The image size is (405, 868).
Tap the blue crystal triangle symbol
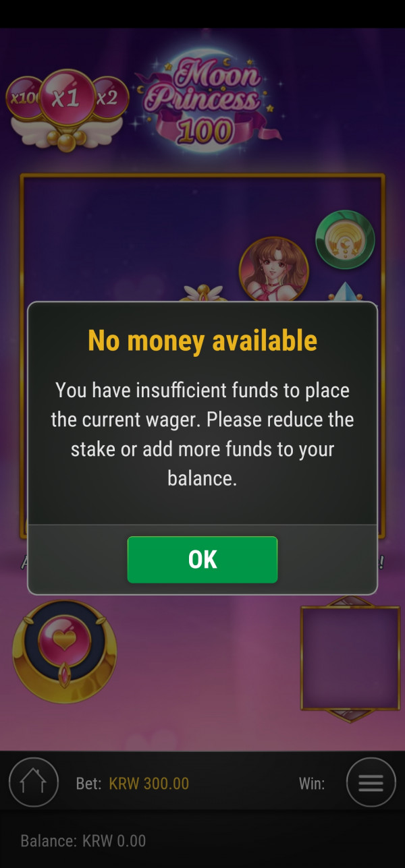(346, 291)
